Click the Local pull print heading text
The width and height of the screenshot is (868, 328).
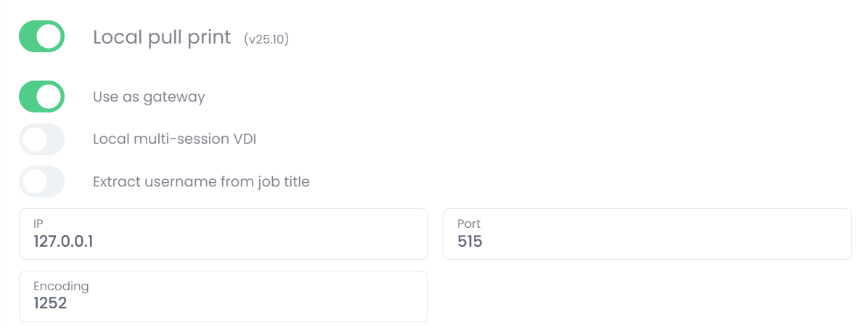(x=162, y=37)
